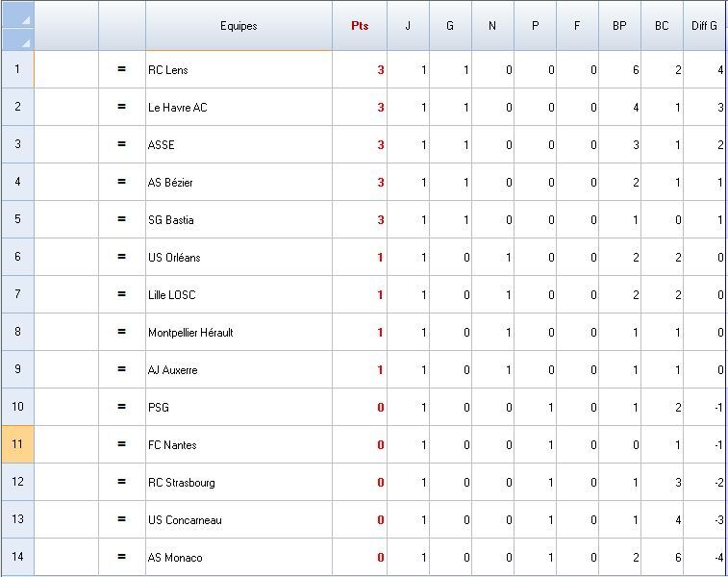Select the Diff G column header
This screenshot has width=728, height=577.
pos(704,26)
